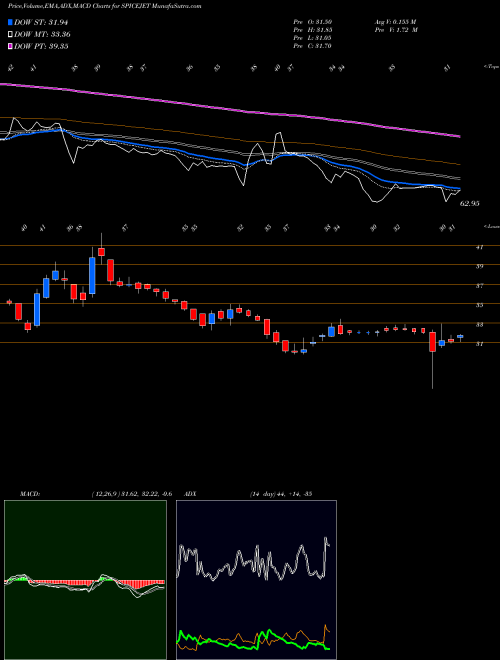Open the green MACD histogram panel

(85, 580)
